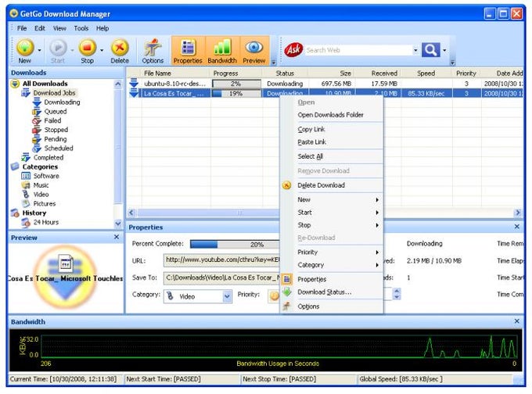
Task: Select the Pictures category icon
Action: [x=26, y=203]
